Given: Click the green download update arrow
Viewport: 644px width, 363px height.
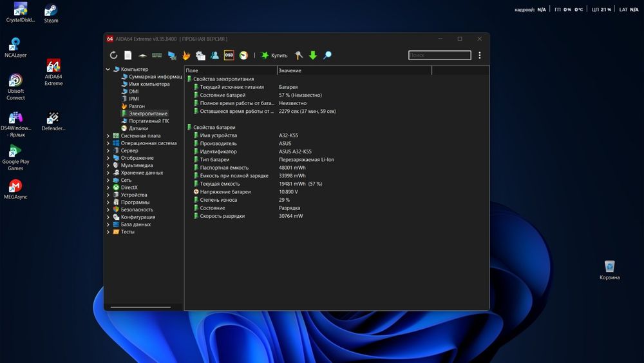Looking at the screenshot, I should 313,55.
